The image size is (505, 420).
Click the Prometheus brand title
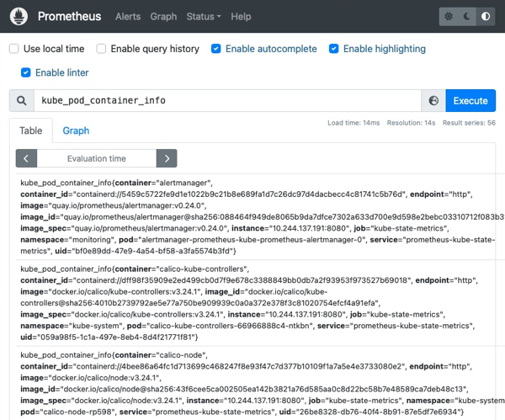[69, 17]
